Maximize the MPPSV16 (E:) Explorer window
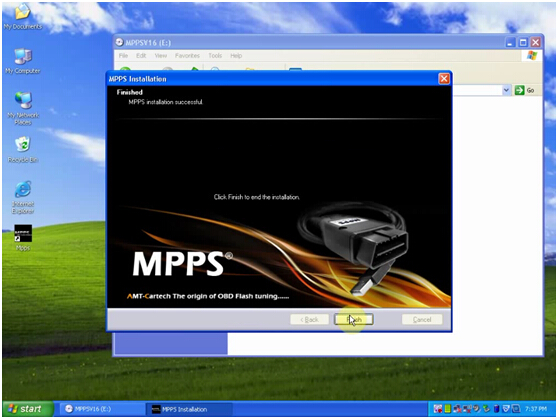558x419 pixels. pyautogui.click(x=523, y=42)
